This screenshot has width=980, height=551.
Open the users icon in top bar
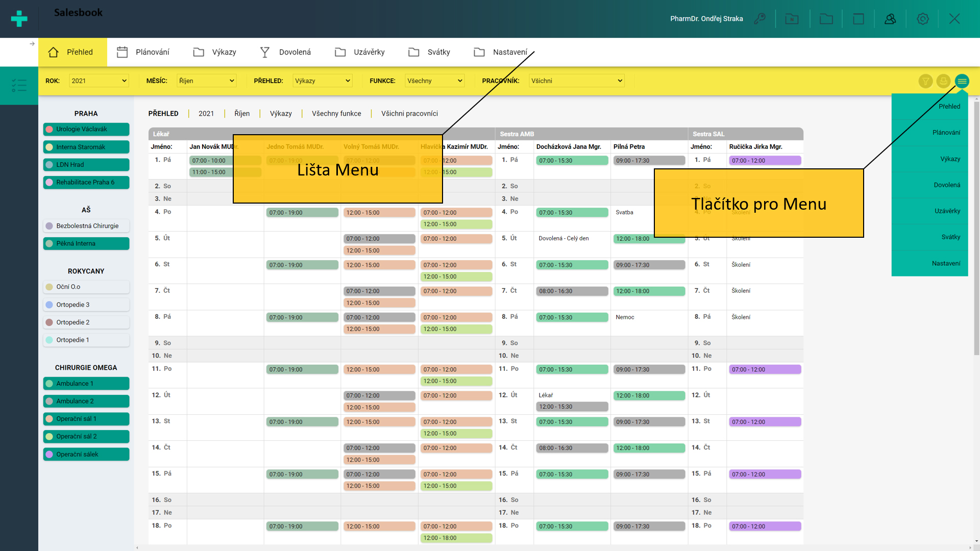[x=890, y=19]
